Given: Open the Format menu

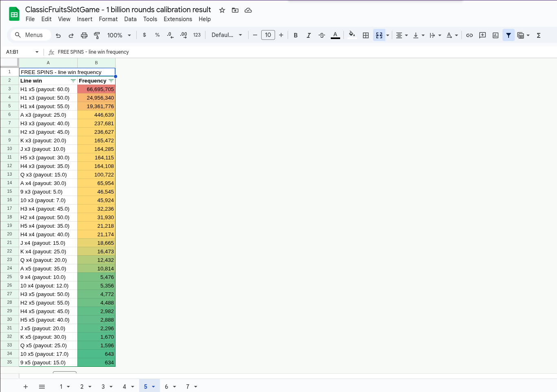Looking at the screenshot, I should (x=108, y=19).
